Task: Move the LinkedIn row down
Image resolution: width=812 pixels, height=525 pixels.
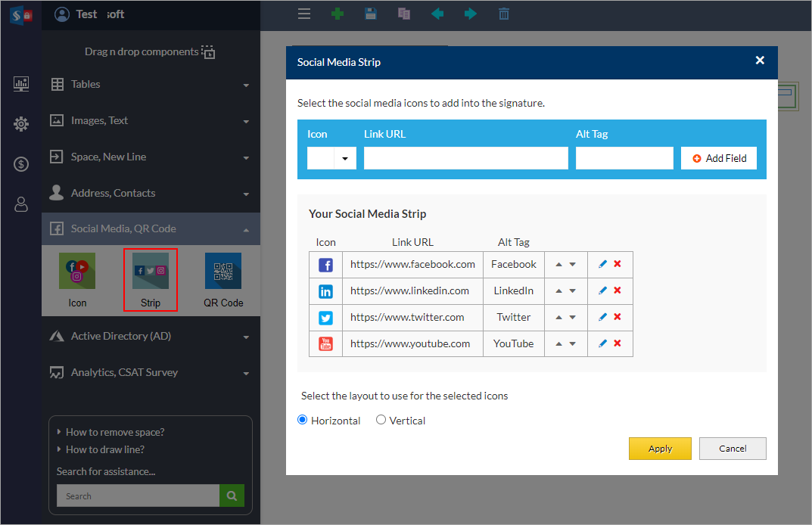Action: (573, 291)
